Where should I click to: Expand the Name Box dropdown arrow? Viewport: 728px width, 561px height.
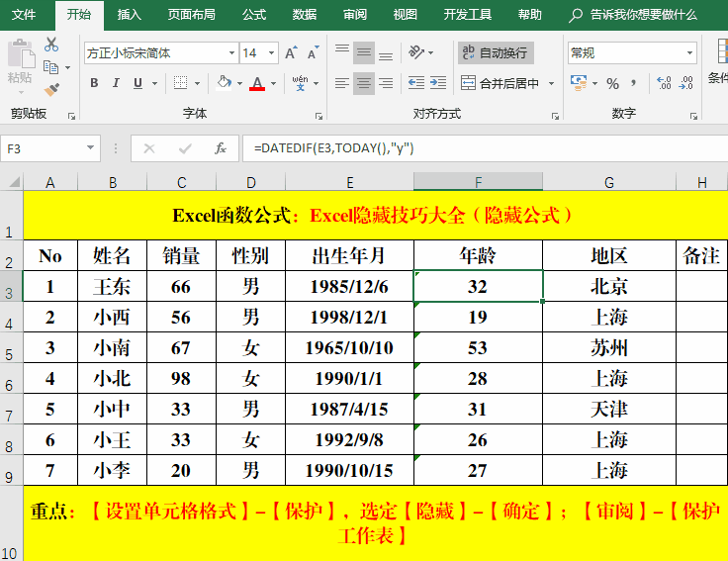click(91, 147)
